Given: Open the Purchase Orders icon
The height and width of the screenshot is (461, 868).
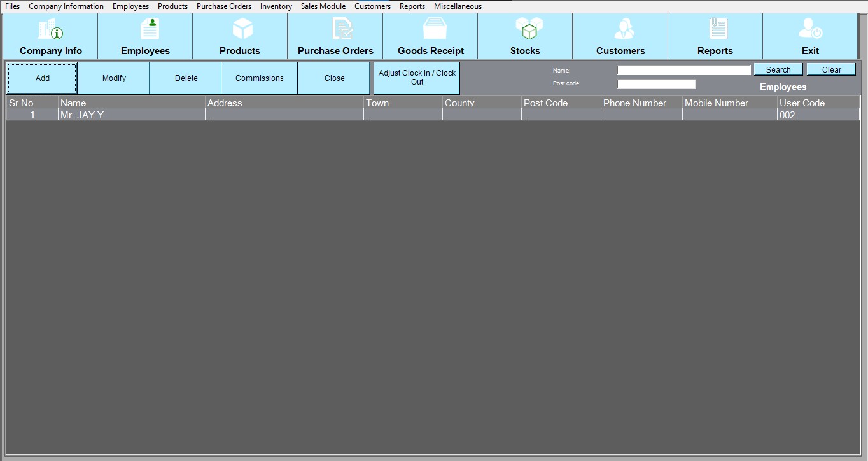Looking at the screenshot, I should [x=341, y=29].
